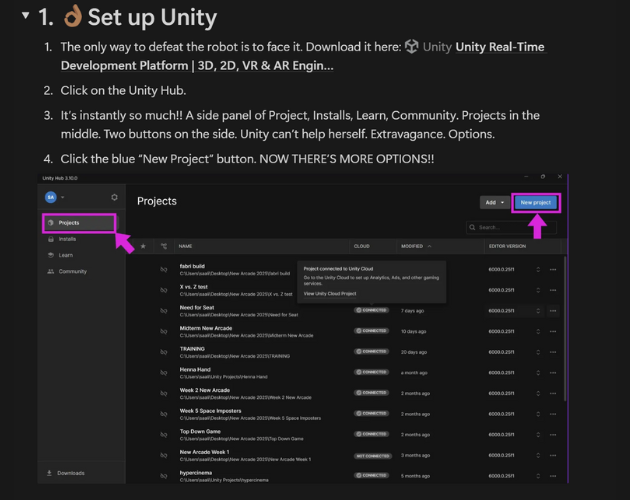Click the CONNECTED badge on Midterm New Arcade row
Viewport: 630px width, 500px height.
pyautogui.click(x=372, y=331)
